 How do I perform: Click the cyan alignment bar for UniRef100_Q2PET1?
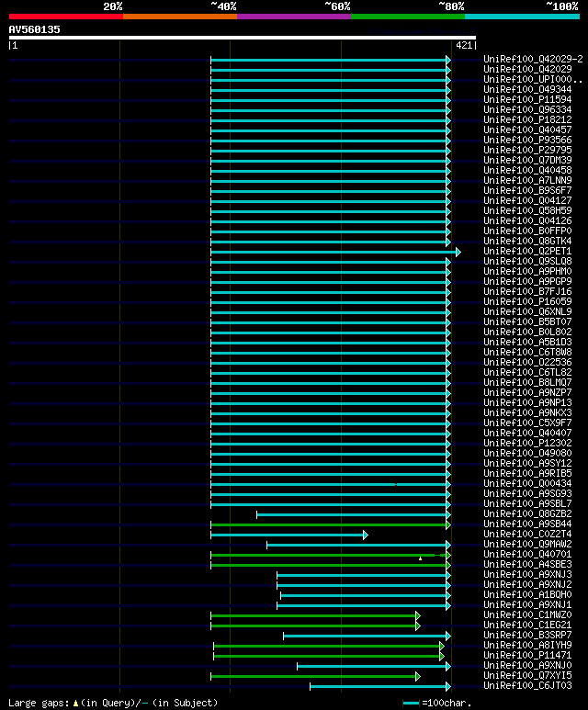[334, 252]
